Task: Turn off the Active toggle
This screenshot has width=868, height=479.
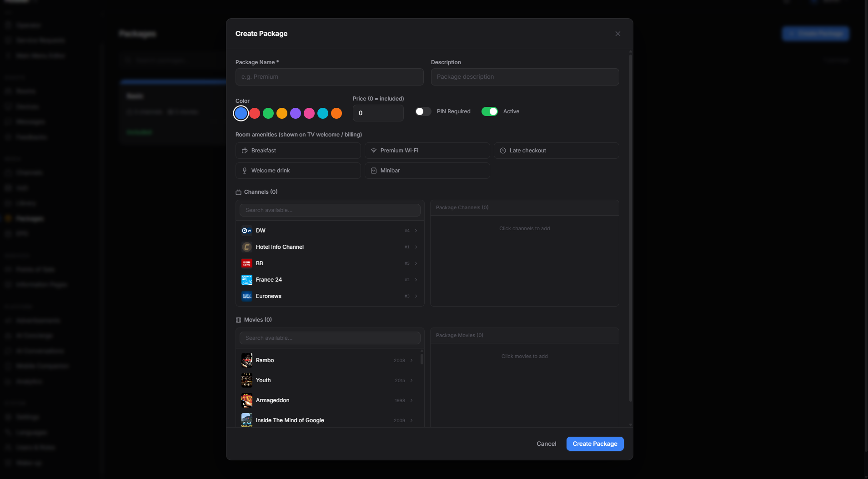Action: coord(489,111)
